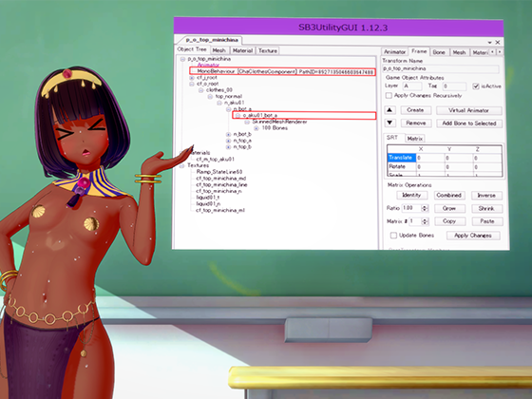This screenshot has width=532, height=399.
Task: Select the liquid01_t texture
Action: [x=208, y=198]
